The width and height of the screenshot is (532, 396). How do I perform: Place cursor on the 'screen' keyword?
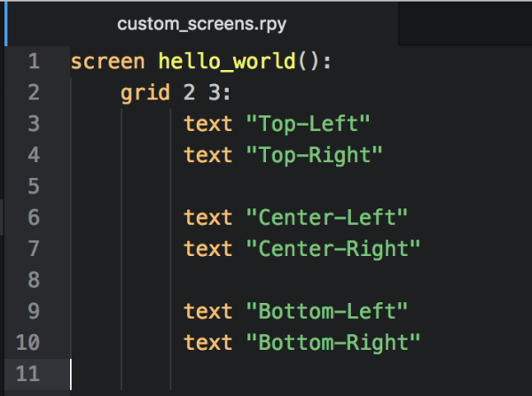[108, 62]
